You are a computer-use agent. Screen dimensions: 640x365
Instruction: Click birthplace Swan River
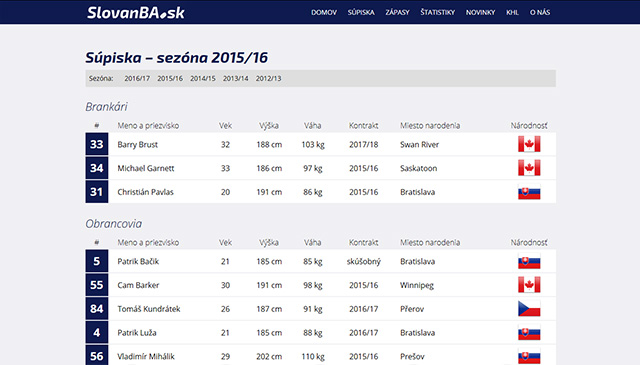(x=419, y=145)
